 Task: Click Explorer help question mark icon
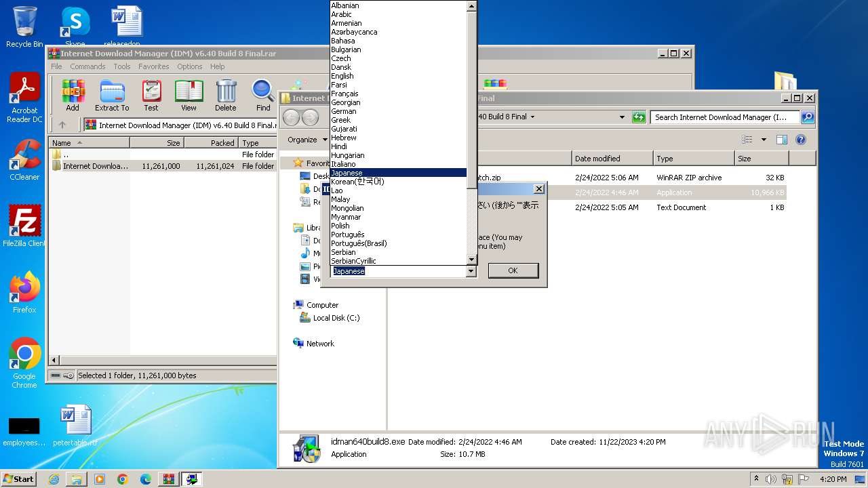click(x=800, y=140)
